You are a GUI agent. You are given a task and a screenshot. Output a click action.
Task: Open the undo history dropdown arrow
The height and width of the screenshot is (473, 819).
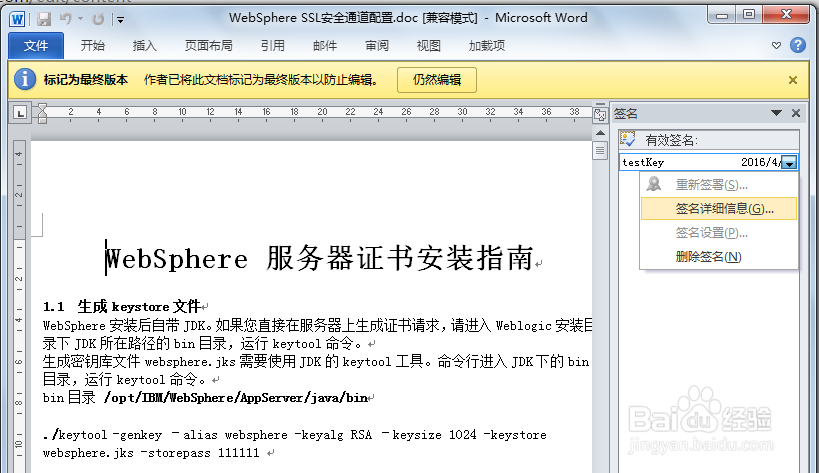[80, 19]
